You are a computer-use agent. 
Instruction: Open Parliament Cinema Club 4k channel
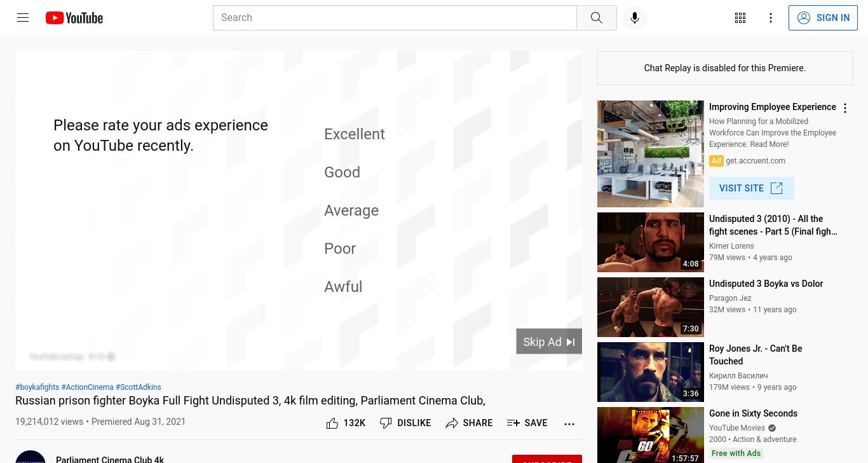point(110,459)
